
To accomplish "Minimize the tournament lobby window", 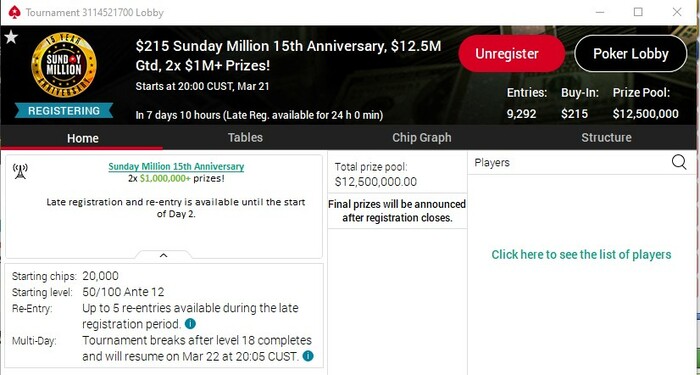I will (x=600, y=12).
